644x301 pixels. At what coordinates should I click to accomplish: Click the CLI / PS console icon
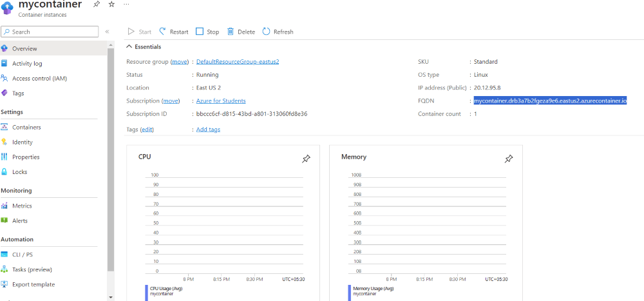4,255
